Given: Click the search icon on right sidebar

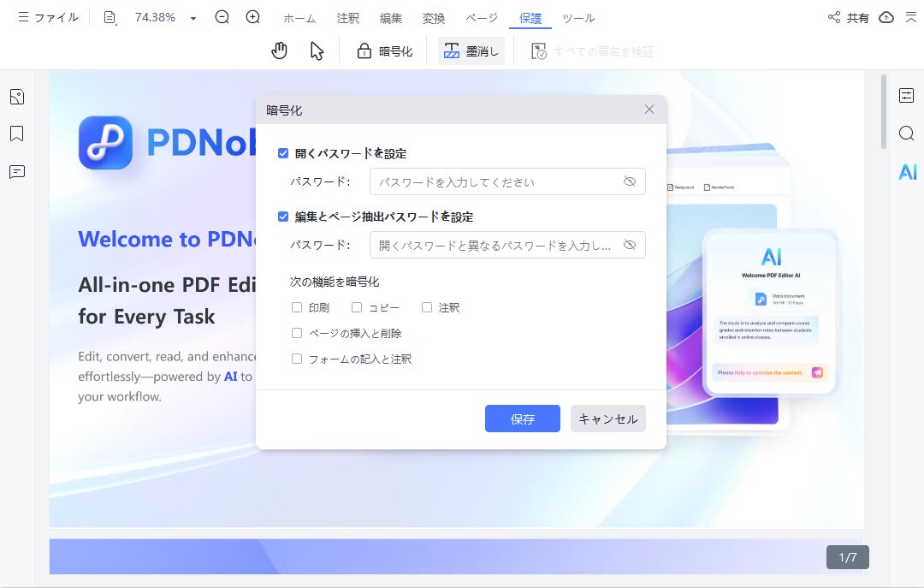Looking at the screenshot, I should (906, 134).
